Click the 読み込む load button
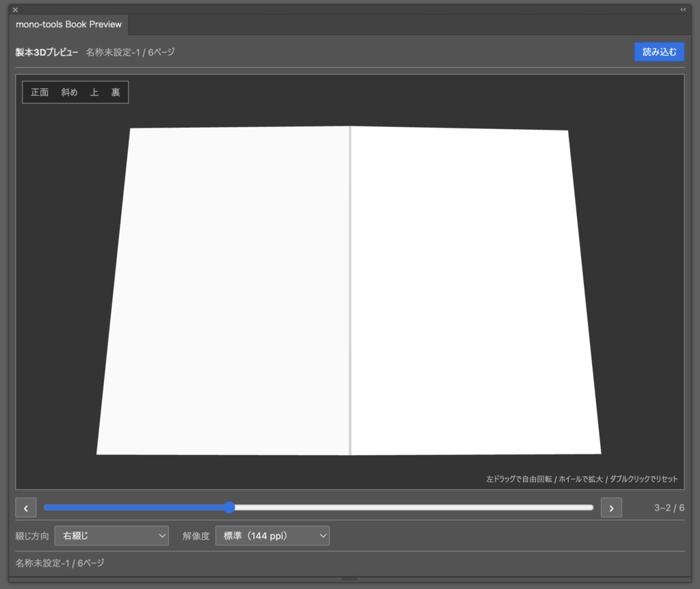 click(x=659, y=52)
